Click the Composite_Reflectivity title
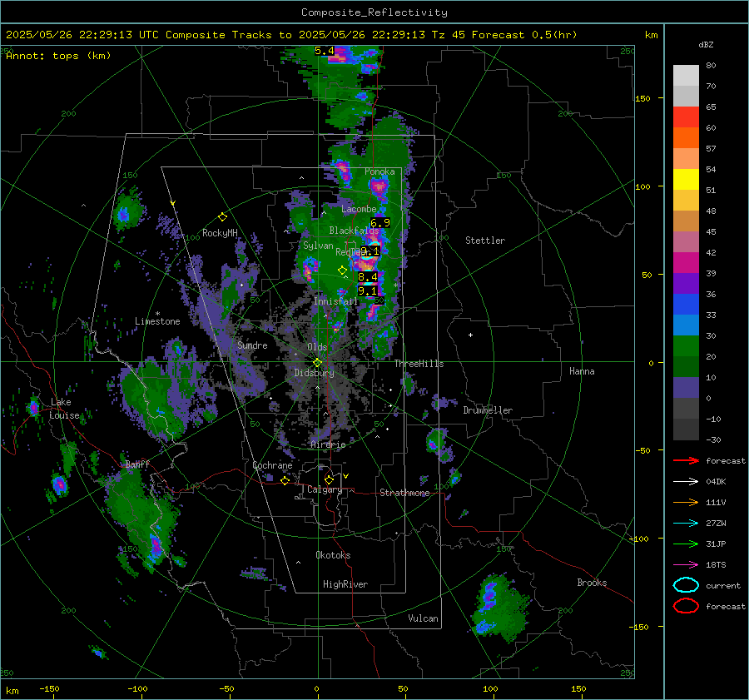 (x=374, y=12)
